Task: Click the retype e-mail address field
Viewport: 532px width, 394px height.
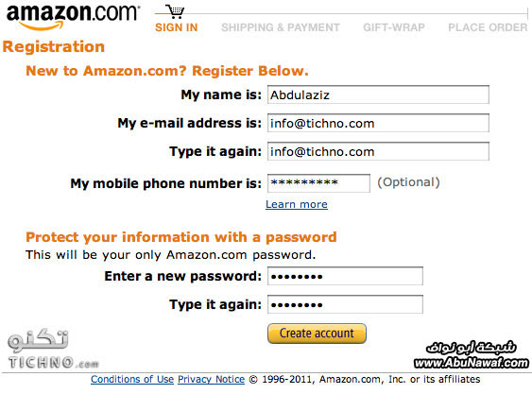Action: pyautogui.click(x=378, y=151)
